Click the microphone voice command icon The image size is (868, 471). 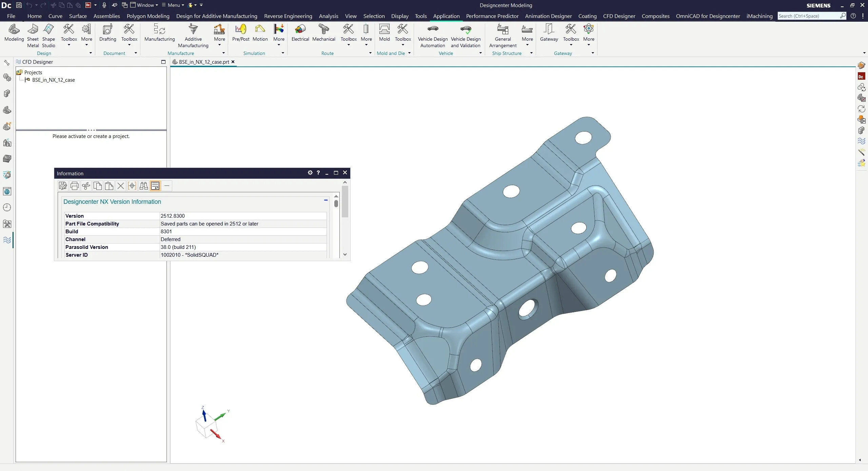pyautogui.click(x=104, y=5)
